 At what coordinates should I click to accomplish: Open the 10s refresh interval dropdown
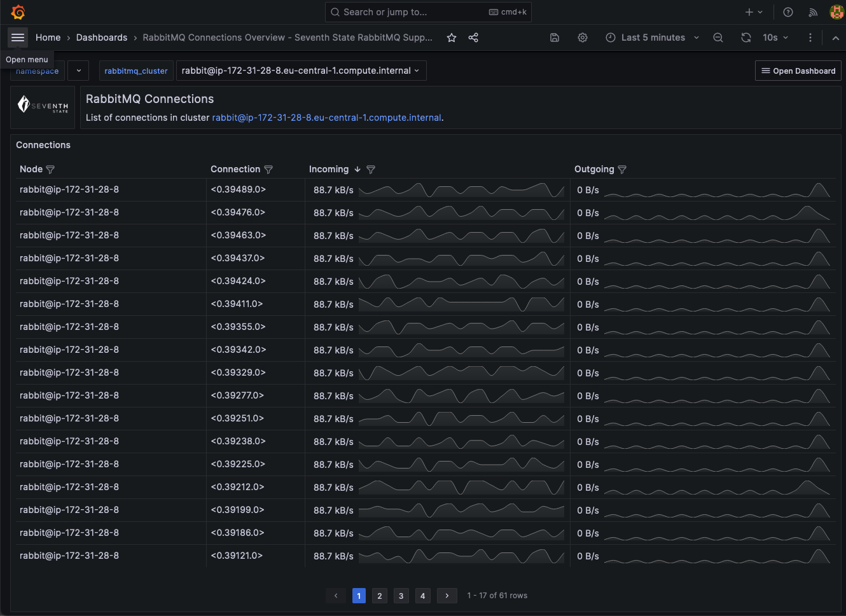(x=775, y=38)
